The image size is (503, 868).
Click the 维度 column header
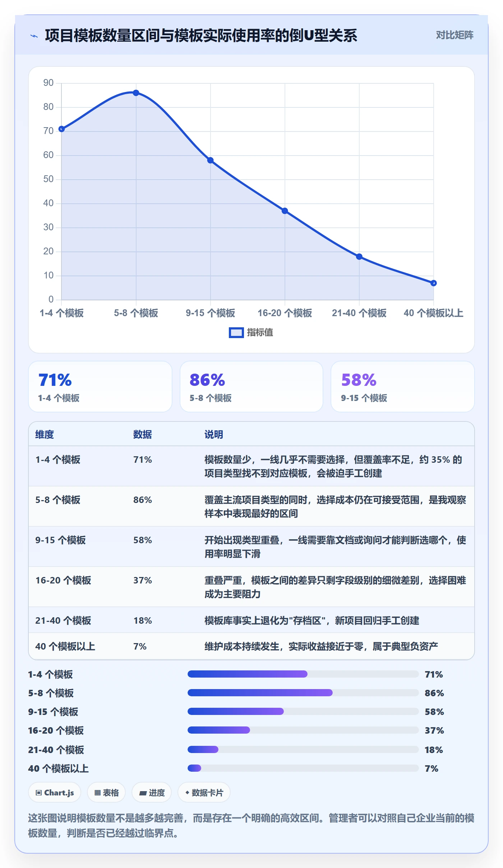(45, 434)
